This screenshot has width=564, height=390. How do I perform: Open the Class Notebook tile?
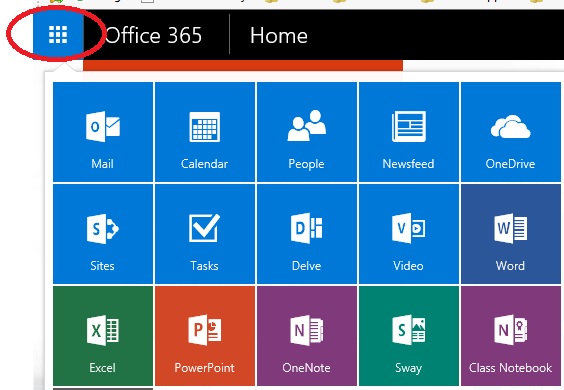point(511,336)
